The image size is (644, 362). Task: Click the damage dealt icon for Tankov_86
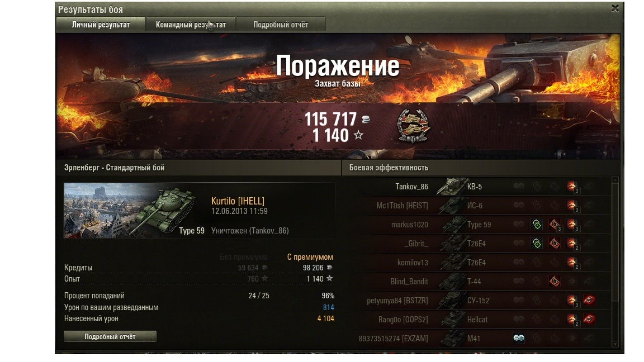[x=572, y=187]
